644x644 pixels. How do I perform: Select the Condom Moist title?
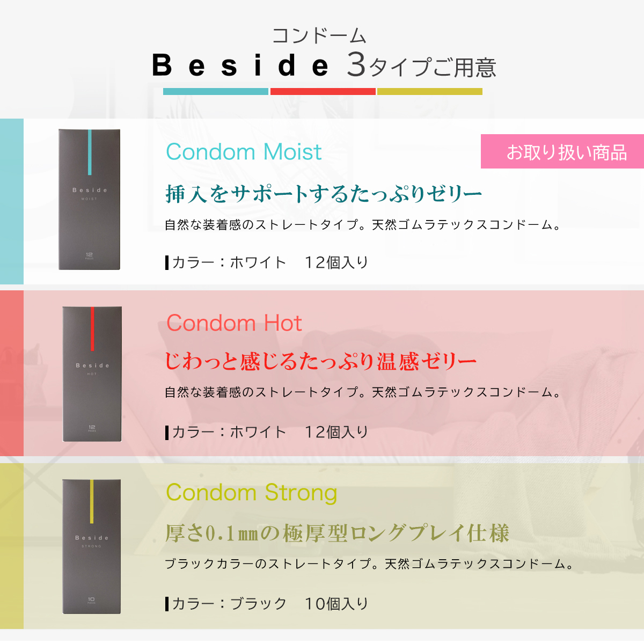[x=244, y=152]
